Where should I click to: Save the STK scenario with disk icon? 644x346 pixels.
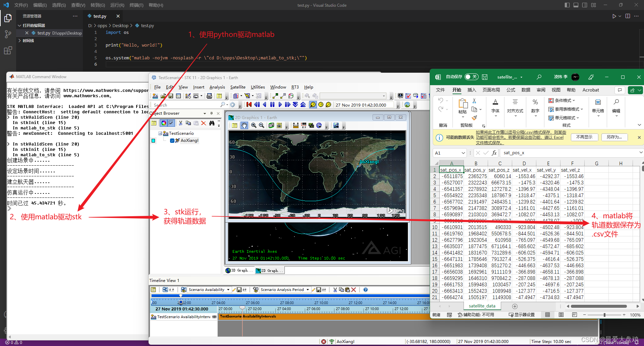(171, 96)
